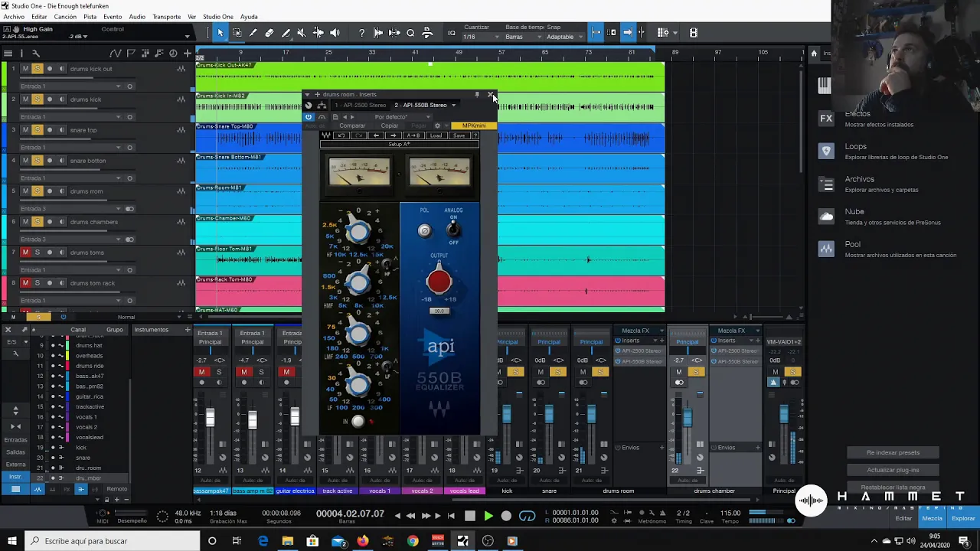Open the Transporte menu

167,17
